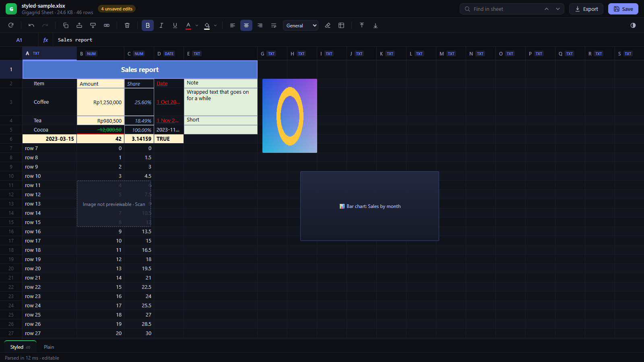
Task: Toggle bold formatting
Action: point(148,25)
